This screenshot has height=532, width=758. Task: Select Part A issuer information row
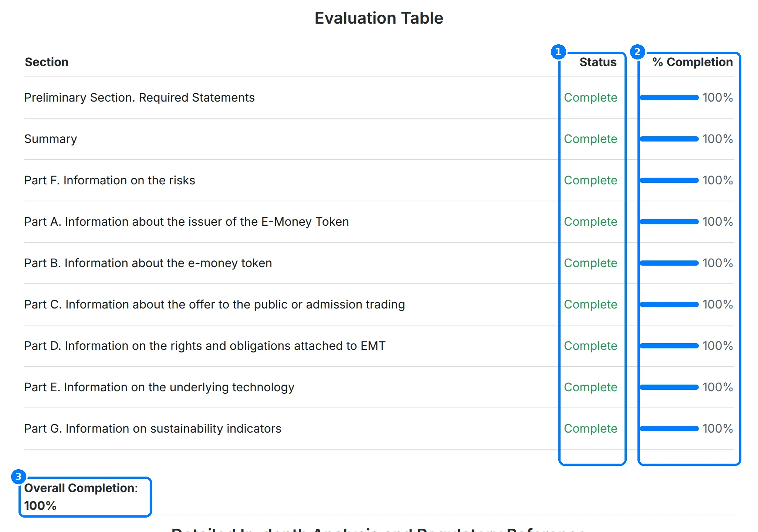tap(379, 222)
